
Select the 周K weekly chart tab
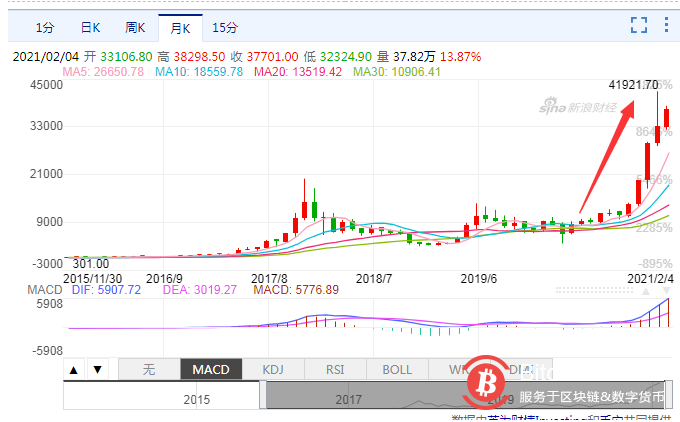pos(136,27)
